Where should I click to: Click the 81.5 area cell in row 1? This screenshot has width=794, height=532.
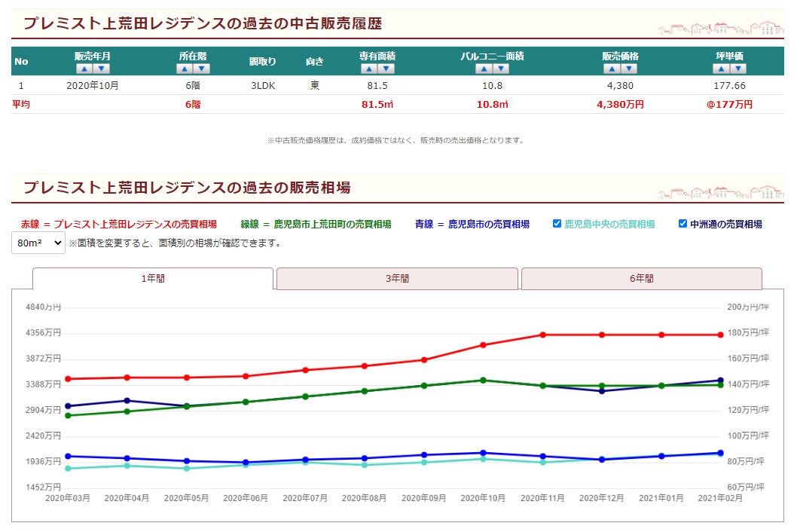point(377,86)
